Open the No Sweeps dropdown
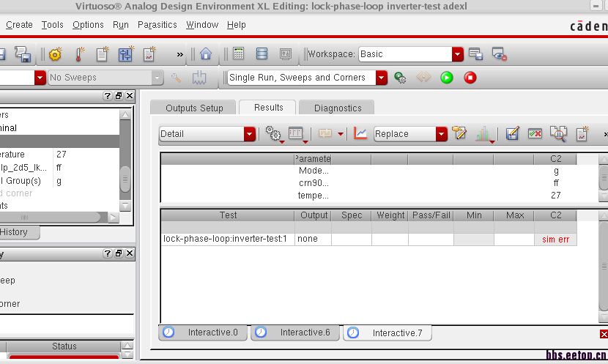608x364 pixels. [157, 78]
